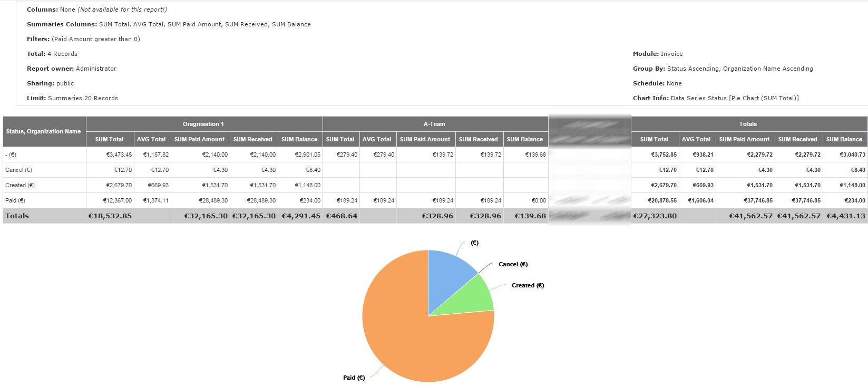Click the €27,323.80 grand total cell

point(655,216)
